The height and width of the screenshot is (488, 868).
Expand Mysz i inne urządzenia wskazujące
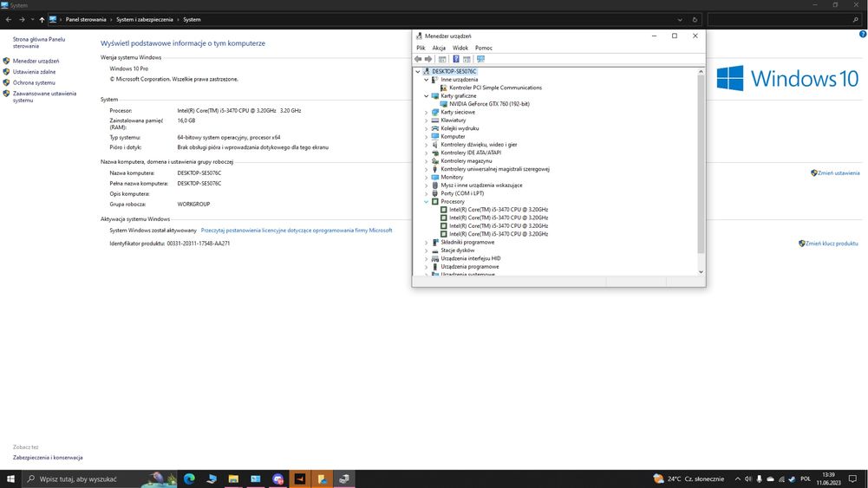tap(427, 185)
